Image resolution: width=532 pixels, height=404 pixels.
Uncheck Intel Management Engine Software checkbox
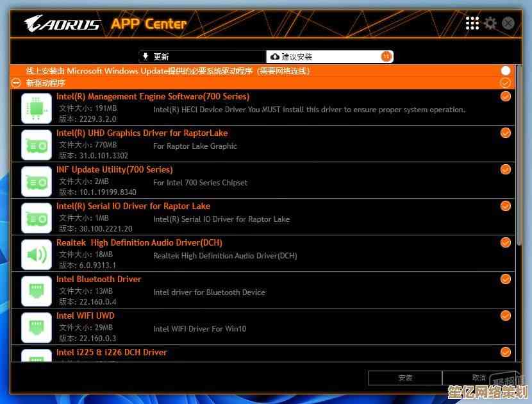point(505,96)
